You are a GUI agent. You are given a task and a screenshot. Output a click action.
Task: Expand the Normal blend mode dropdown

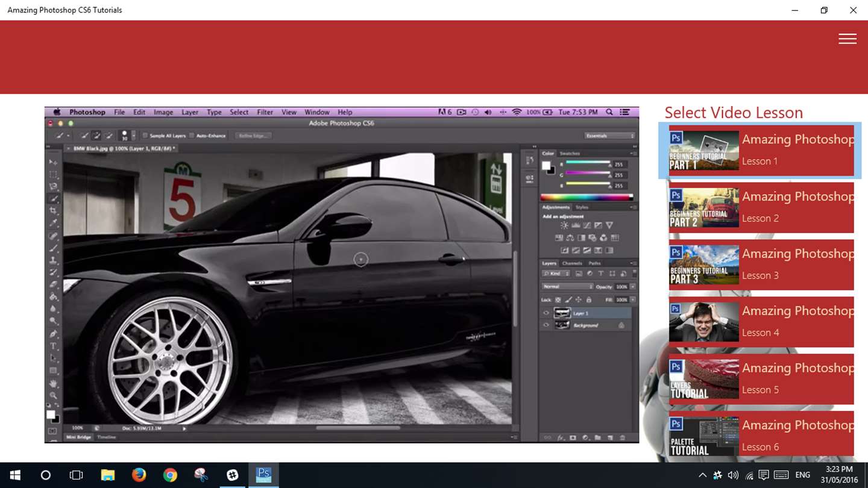[567, 287]
